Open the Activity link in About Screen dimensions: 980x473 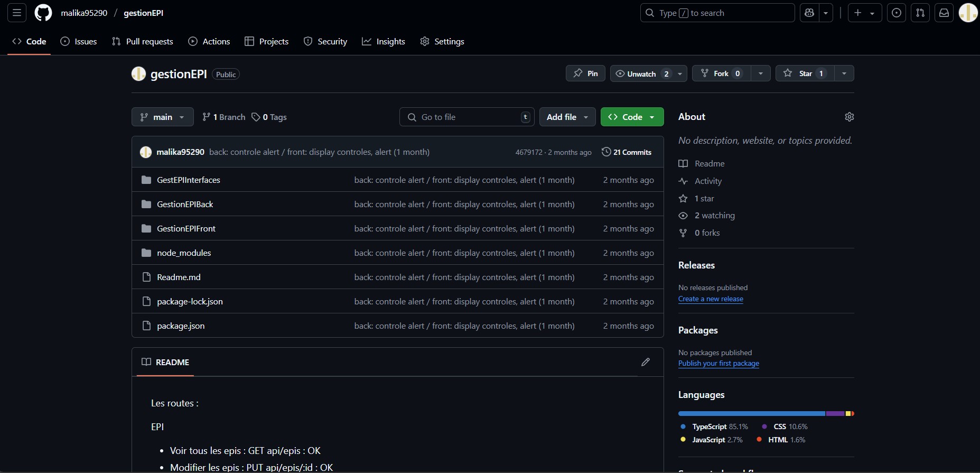700,181
